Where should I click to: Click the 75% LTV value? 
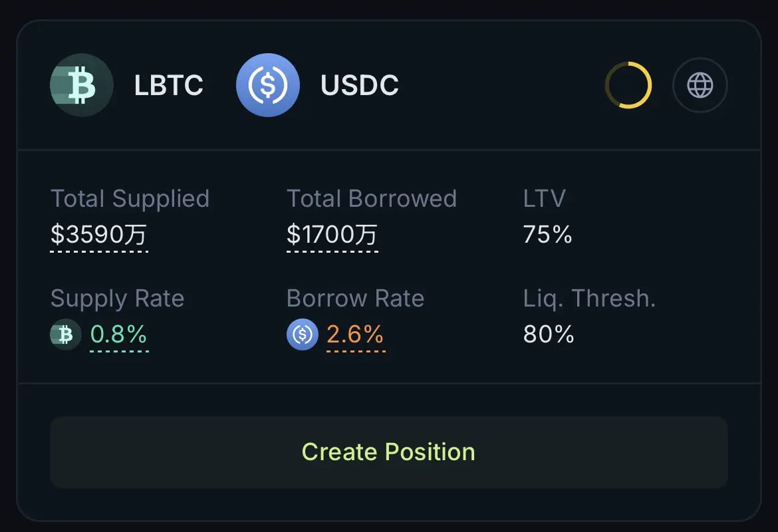point(548,234)
